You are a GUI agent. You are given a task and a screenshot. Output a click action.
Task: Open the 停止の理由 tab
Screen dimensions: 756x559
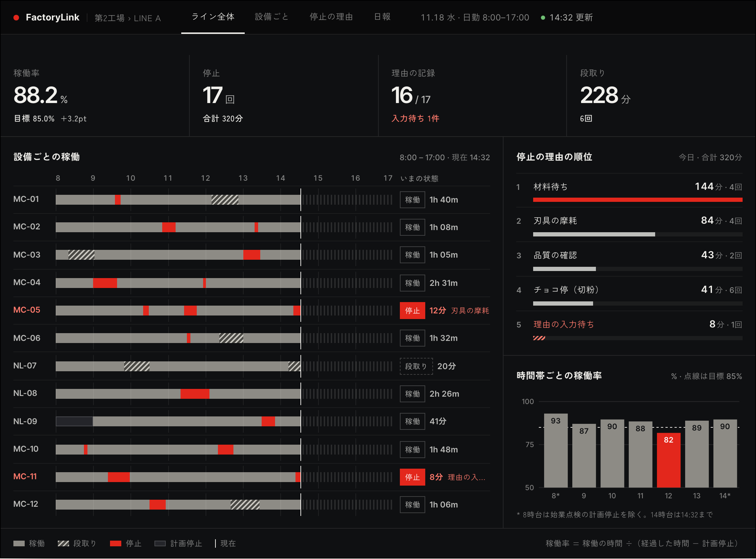[x=331, y=17]
